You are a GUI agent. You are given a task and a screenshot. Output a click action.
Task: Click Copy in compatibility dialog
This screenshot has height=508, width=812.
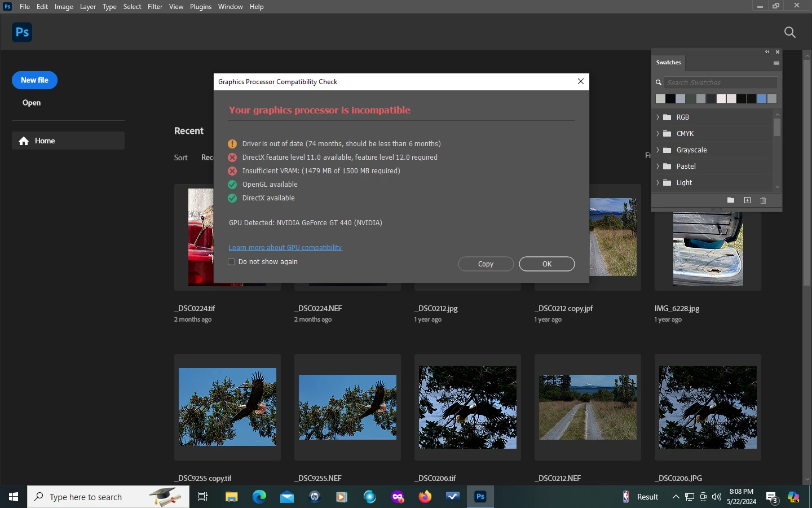click(x=486, y=264)
